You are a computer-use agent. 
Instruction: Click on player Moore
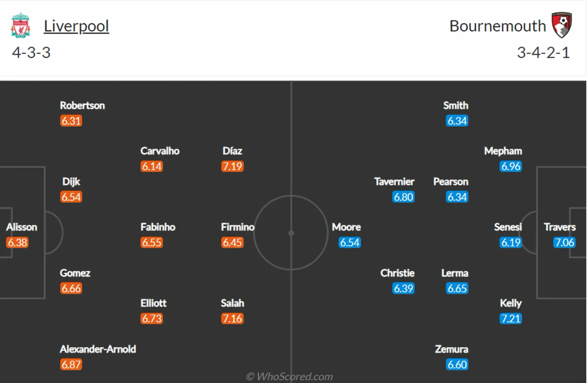tap(346, 227)
